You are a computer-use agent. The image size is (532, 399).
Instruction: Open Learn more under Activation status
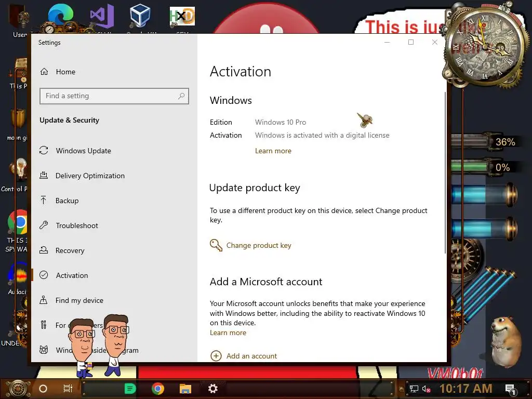tap(273, 151)
